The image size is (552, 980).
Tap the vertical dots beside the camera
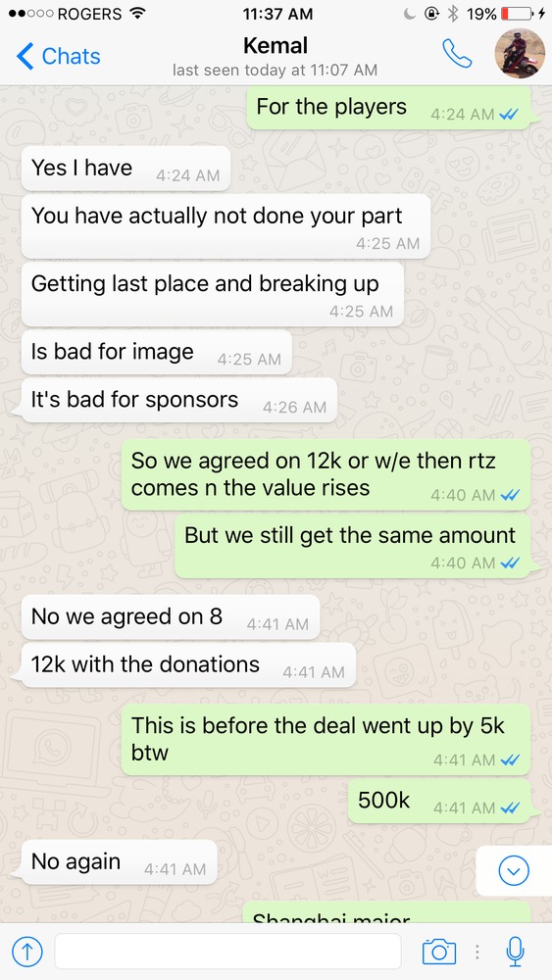[477, 952]
